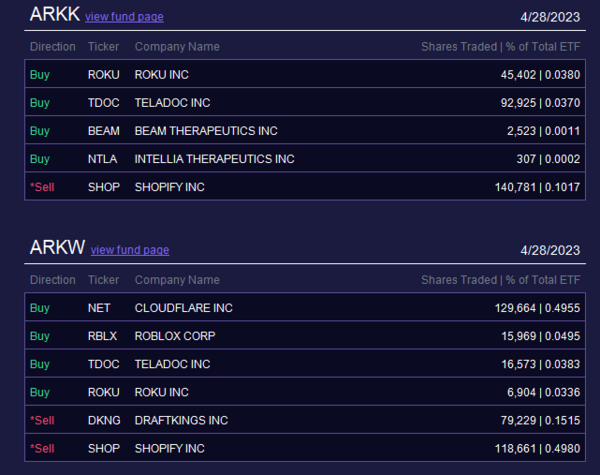The width and height of the screenshot is (600, 475).
Task: Click the CLOUDFLARE INC company name
Action: pyautogui.click(x=183, y=308)
